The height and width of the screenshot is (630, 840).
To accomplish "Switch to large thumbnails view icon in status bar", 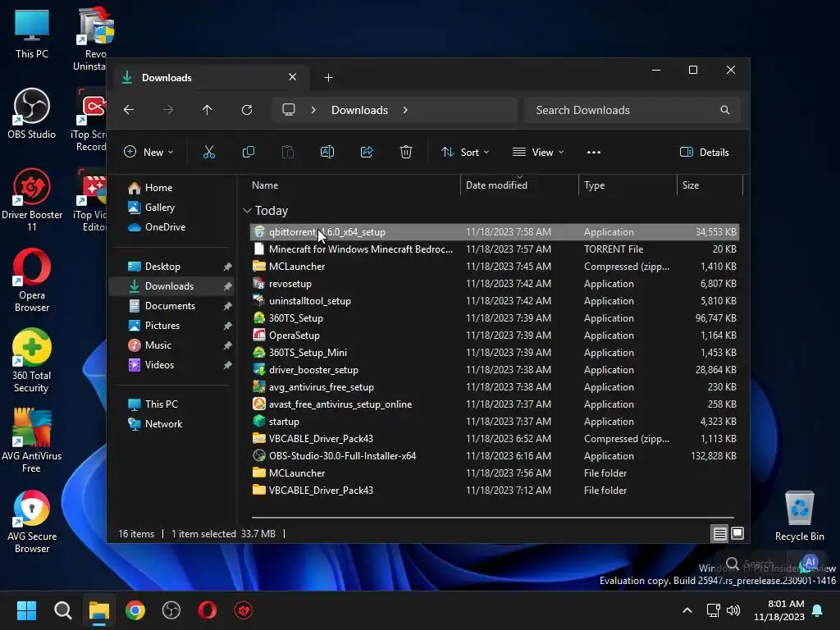I will pyautogui.click(x=737, y=533).
